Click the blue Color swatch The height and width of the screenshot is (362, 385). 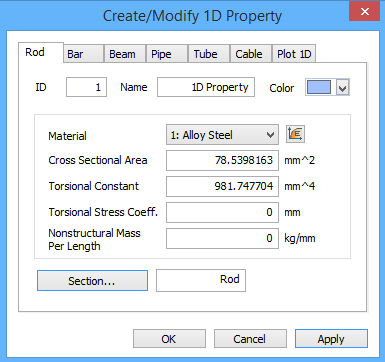319,87
